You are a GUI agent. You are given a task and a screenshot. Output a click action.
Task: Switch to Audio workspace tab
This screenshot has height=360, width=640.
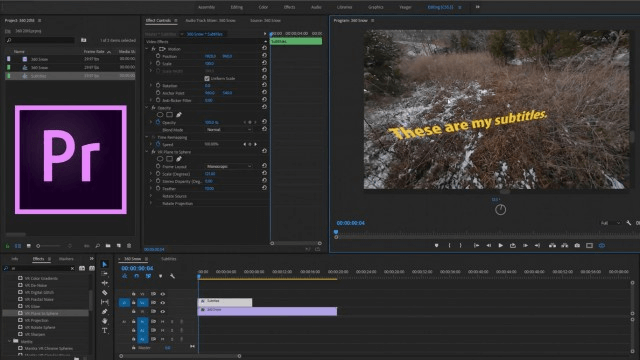[316, 7]
